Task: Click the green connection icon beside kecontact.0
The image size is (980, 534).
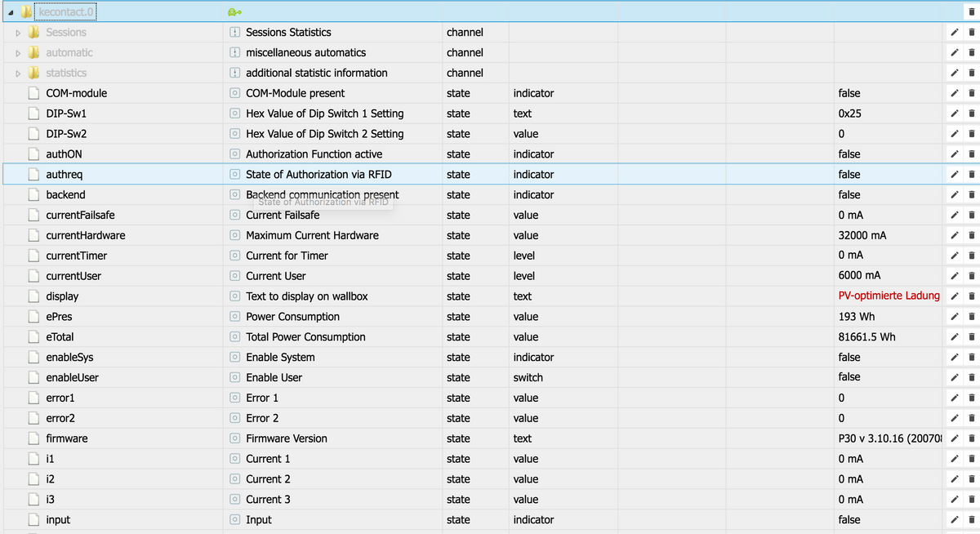Action: click(234, 12)
